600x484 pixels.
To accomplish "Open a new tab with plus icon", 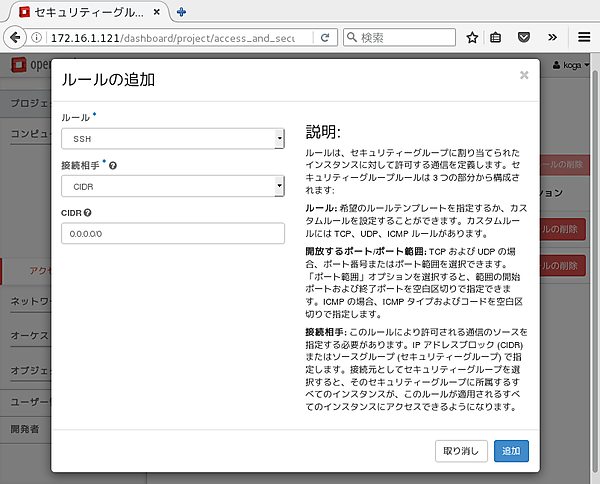I will pos(181,12).
